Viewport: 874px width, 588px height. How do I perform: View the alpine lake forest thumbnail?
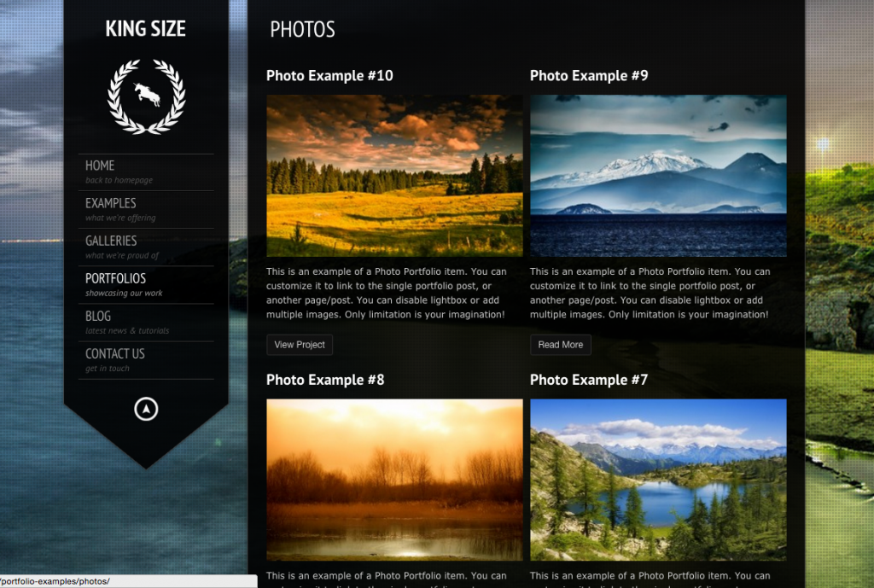pyautogui.click(x=658, y=479)
